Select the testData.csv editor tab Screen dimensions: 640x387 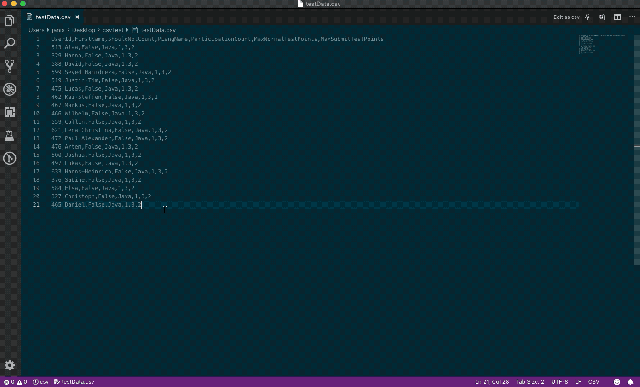(49, 17)
